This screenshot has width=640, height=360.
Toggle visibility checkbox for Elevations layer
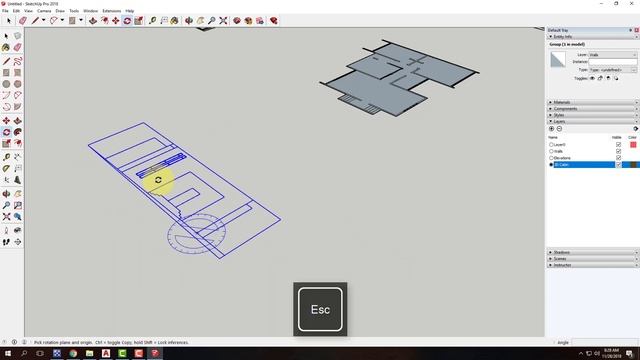(x=618, y=158)
